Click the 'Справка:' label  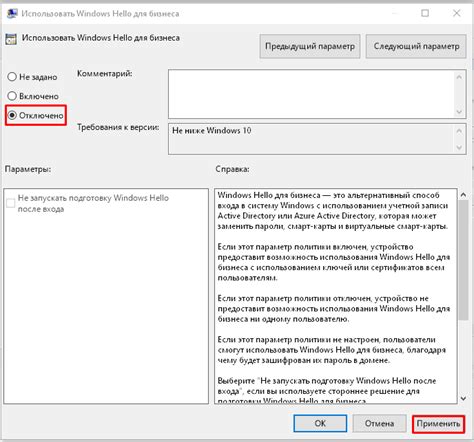click(232, 169)
